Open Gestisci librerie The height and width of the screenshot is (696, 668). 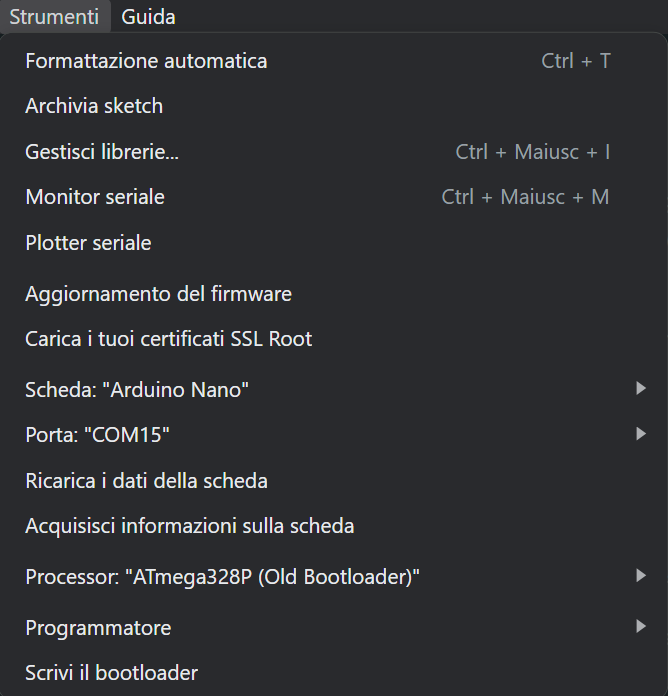102,152
